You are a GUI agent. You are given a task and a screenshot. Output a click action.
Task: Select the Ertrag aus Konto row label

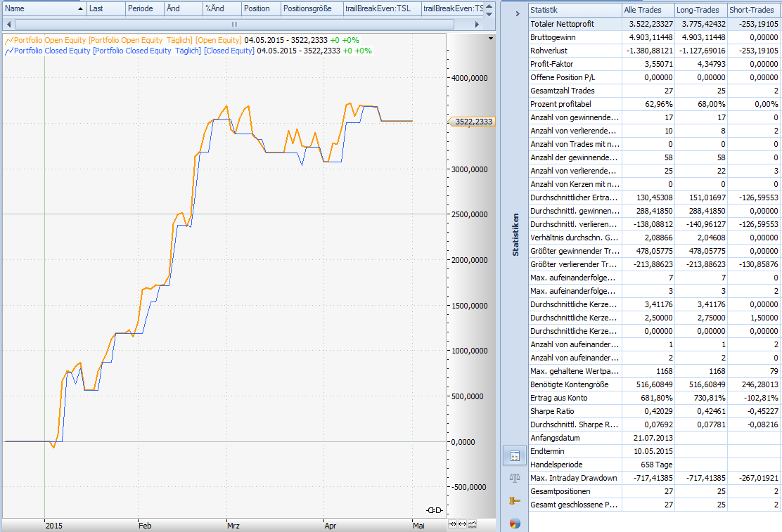(558, 398)
